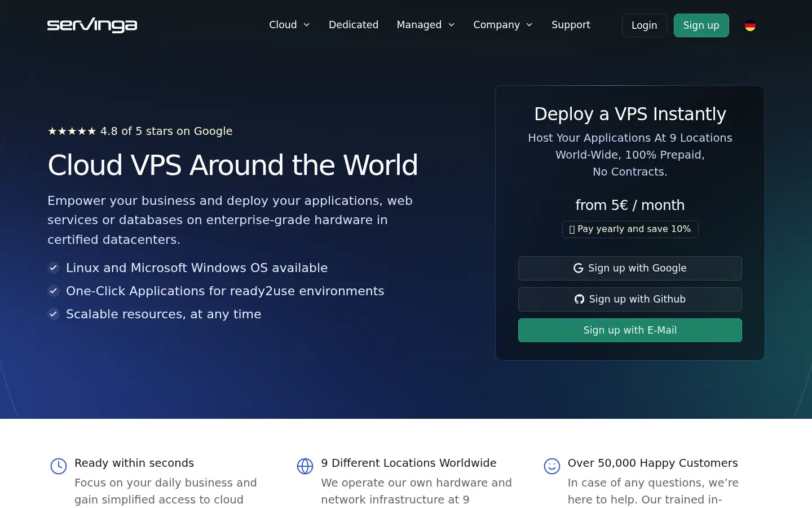Screen dimensions: 812x508
Task: Switch language via the German flag icon
Action: (750, 25)
